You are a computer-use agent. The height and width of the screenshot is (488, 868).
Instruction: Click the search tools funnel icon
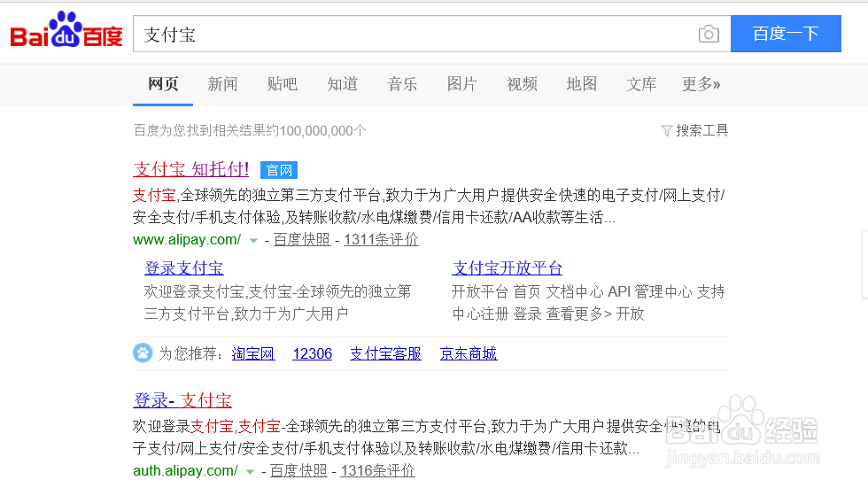[666, 130]
